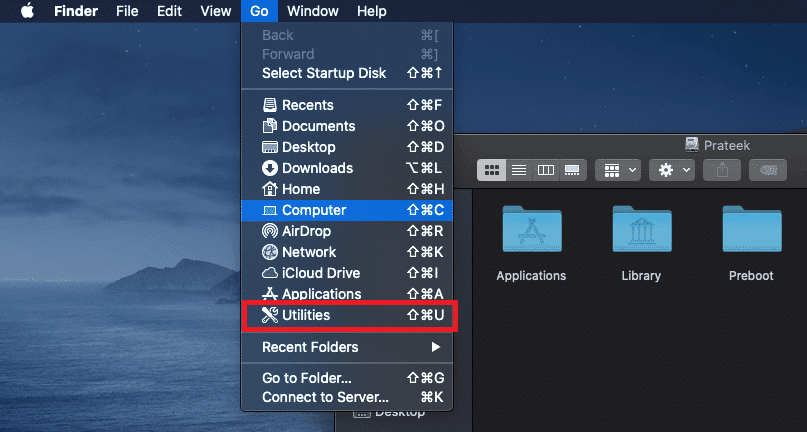Click the Edit Tags button in Finder toolbar
Image resolution: width=807 pixels, height=432 pixels.
(768, 170)
